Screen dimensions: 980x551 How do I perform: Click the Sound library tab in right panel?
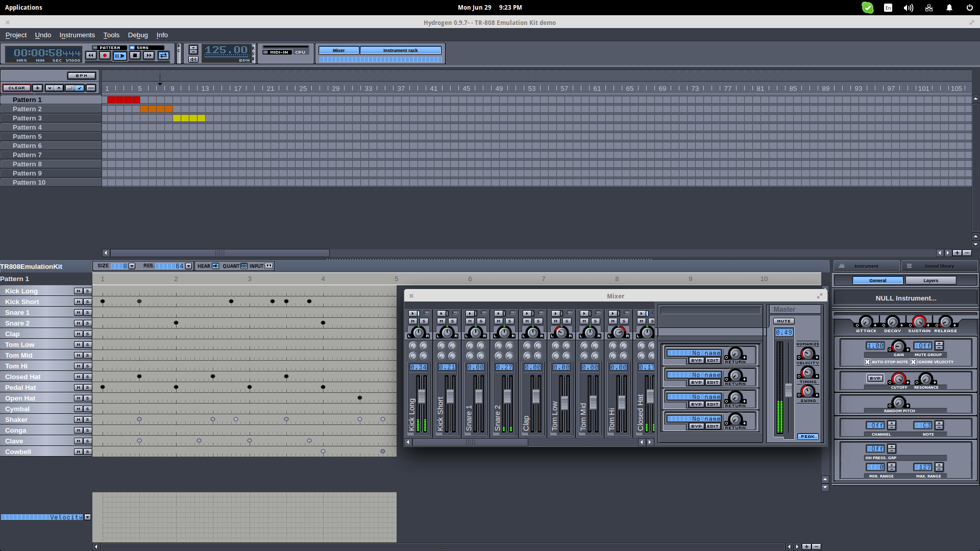tap(938, 265)
